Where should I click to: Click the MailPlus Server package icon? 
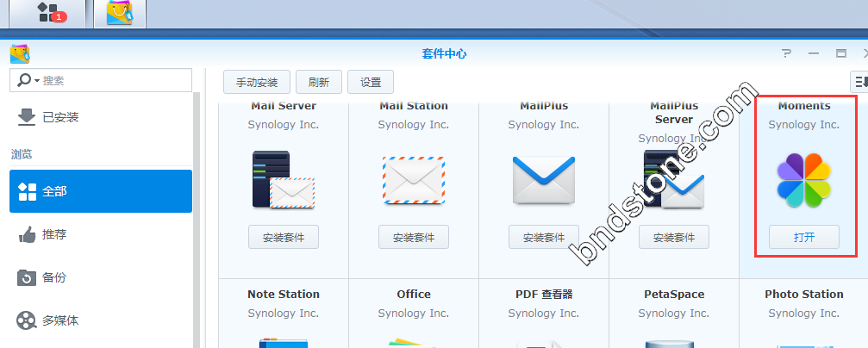point(674,179)
